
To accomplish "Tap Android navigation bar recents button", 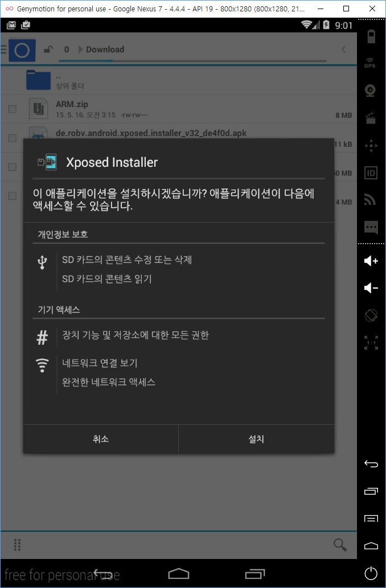I will click(x=255, y=573).
